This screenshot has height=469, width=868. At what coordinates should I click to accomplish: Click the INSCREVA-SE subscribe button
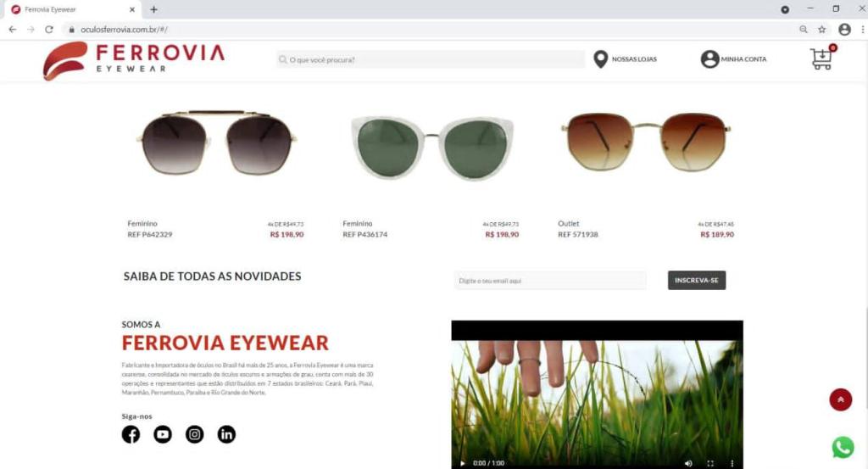click(x=697, y=280)
